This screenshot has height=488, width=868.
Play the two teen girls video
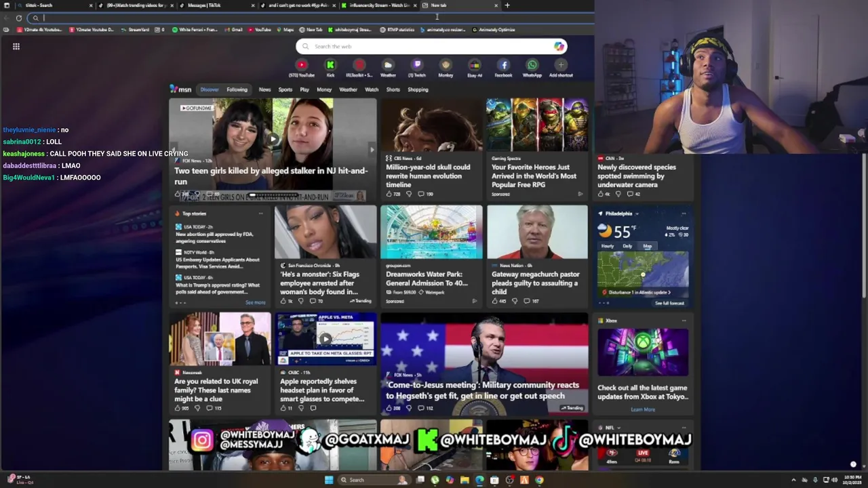point(273,139)
